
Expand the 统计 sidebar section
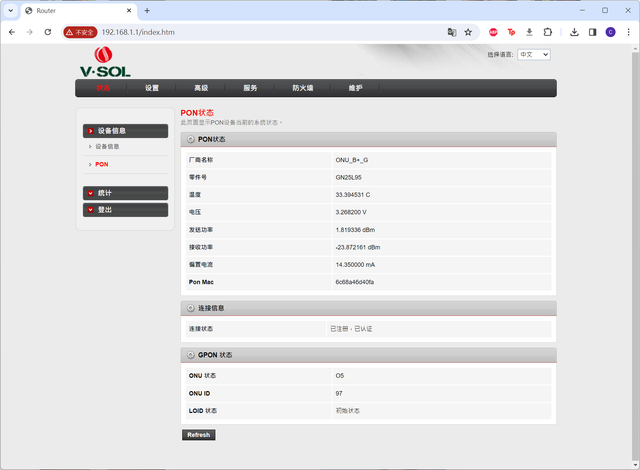125,193
